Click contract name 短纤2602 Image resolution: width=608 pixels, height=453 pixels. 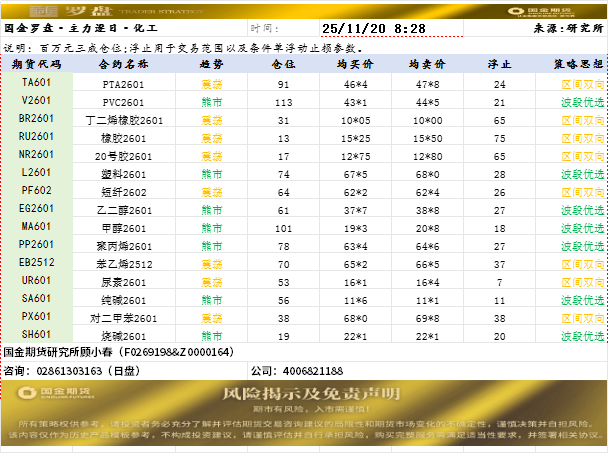[123, 192]
